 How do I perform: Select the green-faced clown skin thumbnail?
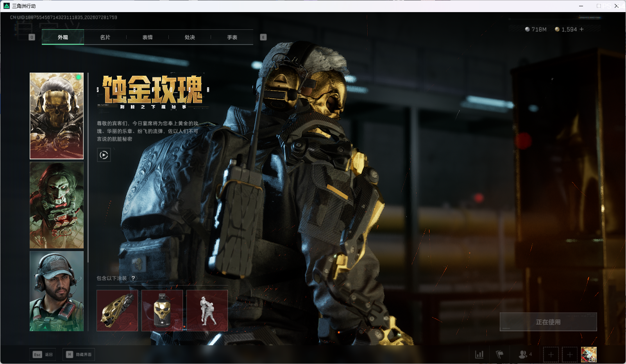click(57, 205)
